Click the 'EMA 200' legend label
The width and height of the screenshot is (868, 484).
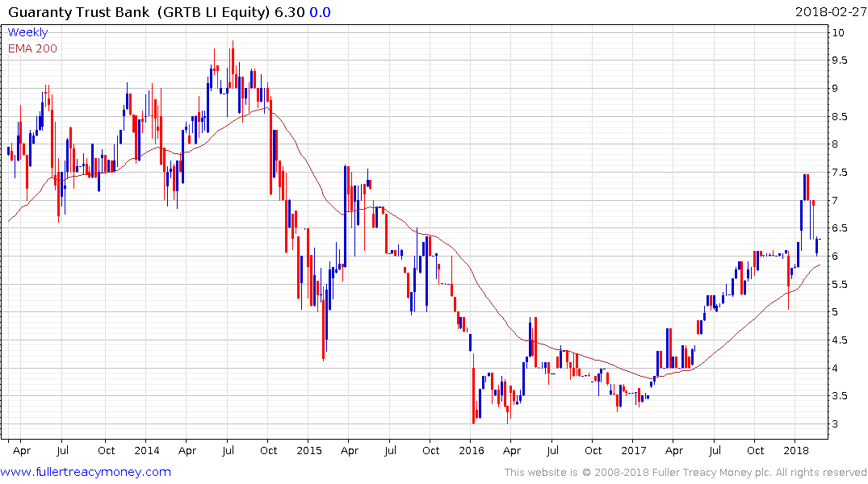coord(32,48)
